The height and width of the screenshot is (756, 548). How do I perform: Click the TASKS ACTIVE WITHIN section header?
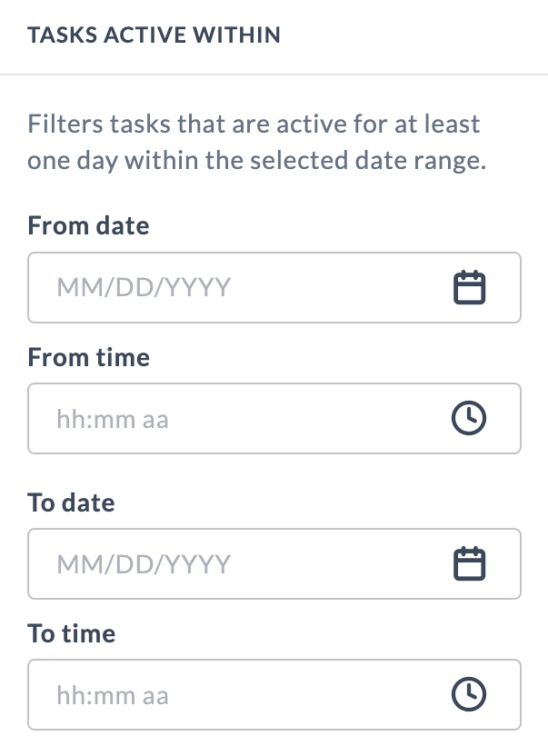[x=154, y=35]
